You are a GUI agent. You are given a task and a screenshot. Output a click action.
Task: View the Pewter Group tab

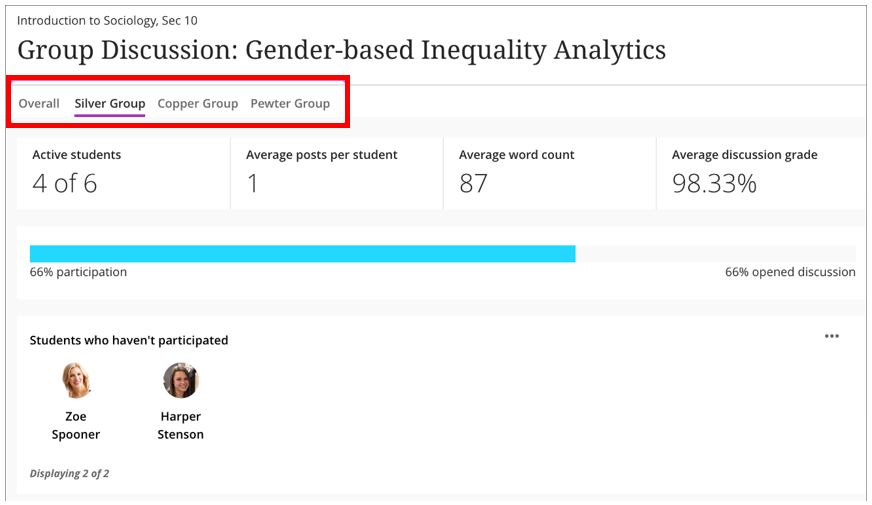coord(290,103)
